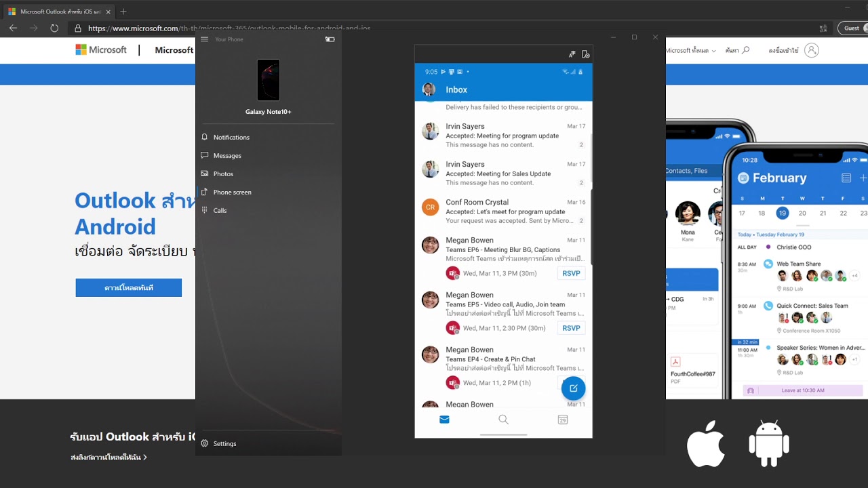Click the search magnifier on Microsoft site

[x=746, y=50]
